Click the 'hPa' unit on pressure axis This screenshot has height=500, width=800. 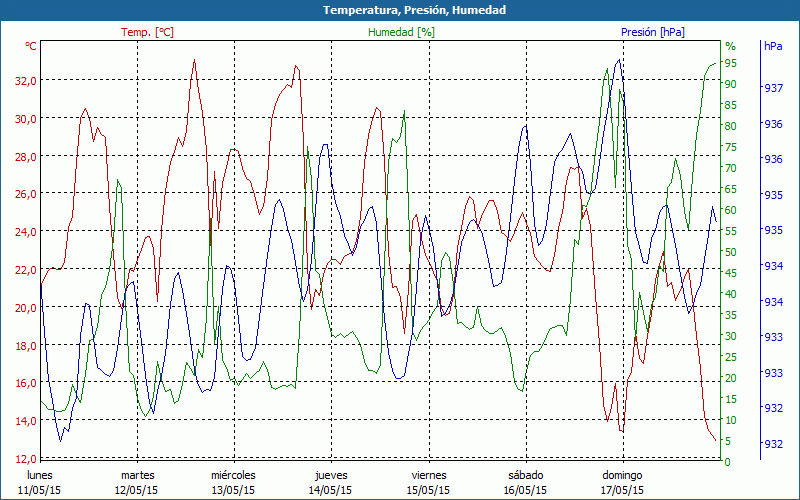[x=773, y=46]
